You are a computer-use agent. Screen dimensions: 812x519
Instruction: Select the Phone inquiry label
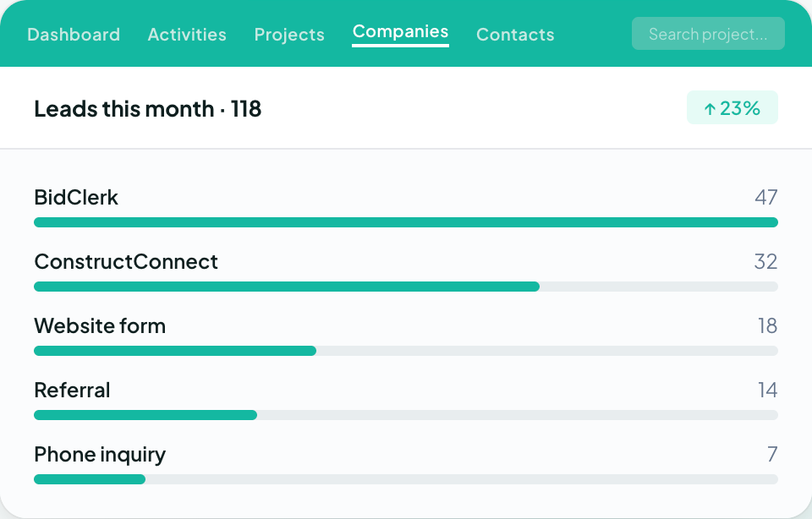tap(100, 455)
